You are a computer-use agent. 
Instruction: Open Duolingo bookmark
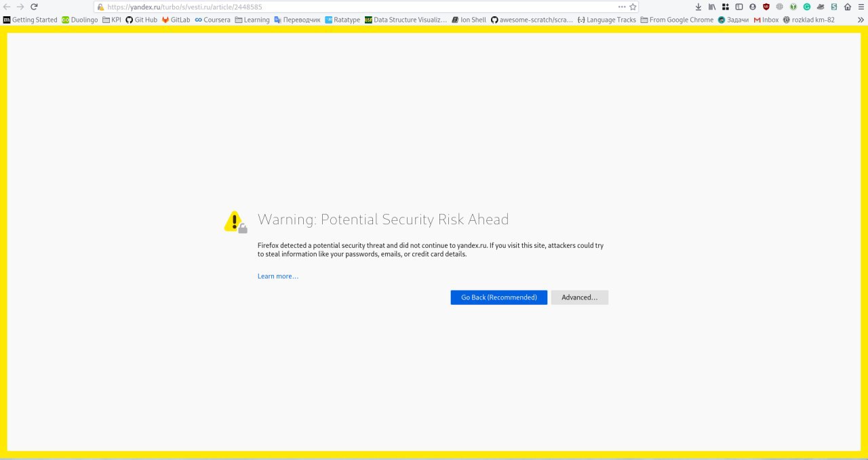point(80,20)
